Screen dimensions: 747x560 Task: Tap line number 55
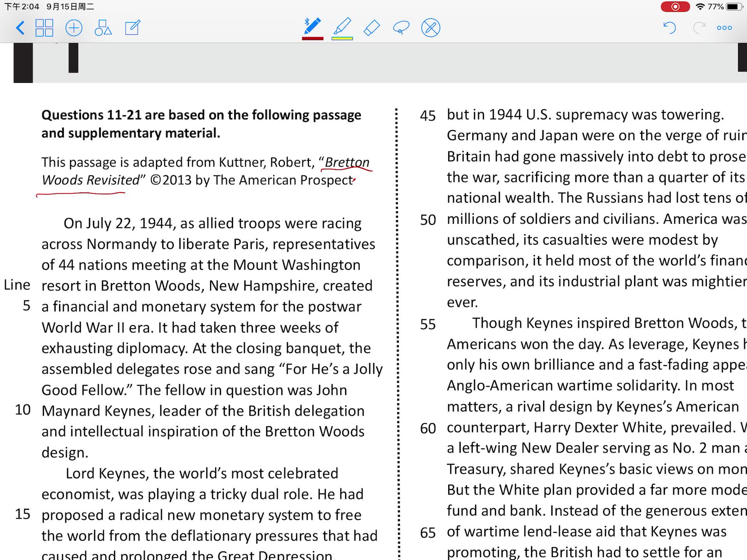[x=428, y=324]
